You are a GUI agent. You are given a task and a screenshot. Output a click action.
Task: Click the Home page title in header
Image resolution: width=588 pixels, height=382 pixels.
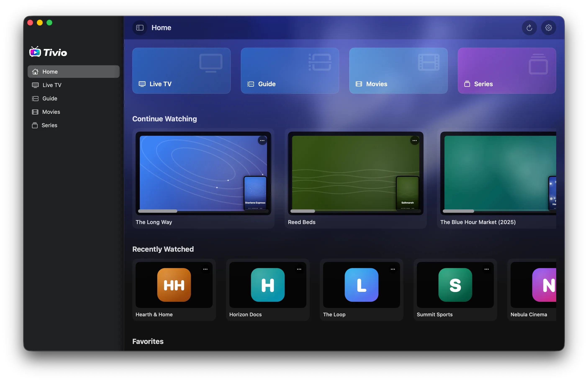(161, 28)
